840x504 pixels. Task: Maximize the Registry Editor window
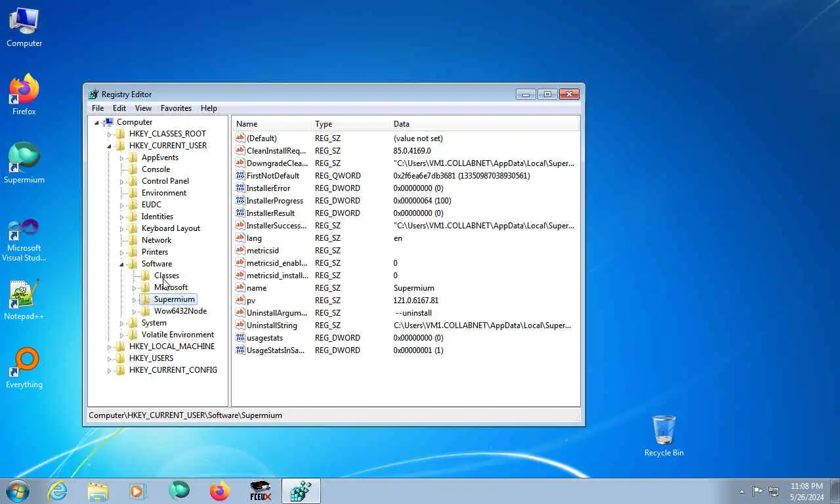(547, 94)
